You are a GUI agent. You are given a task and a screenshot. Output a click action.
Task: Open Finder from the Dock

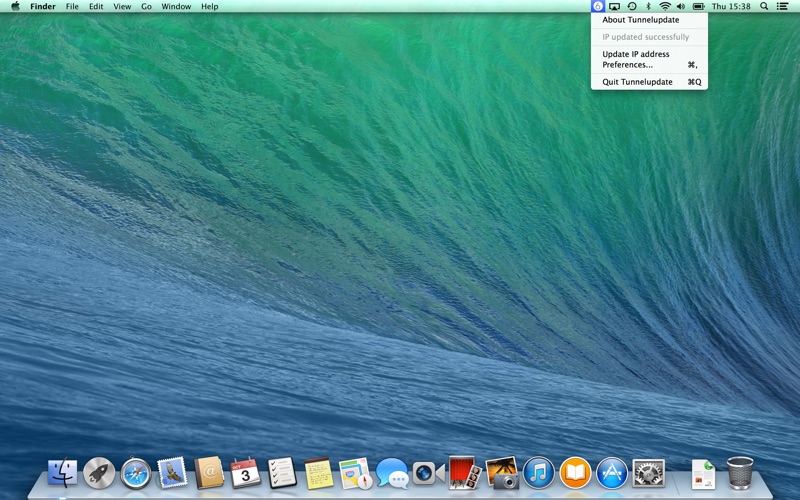point(63,473)
